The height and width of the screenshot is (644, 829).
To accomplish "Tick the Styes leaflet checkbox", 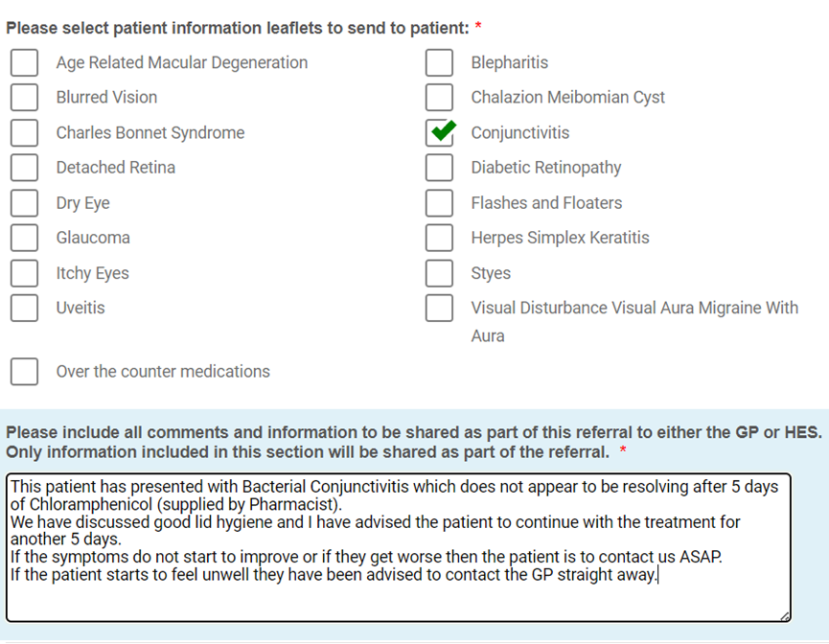I will coord(439,273).
